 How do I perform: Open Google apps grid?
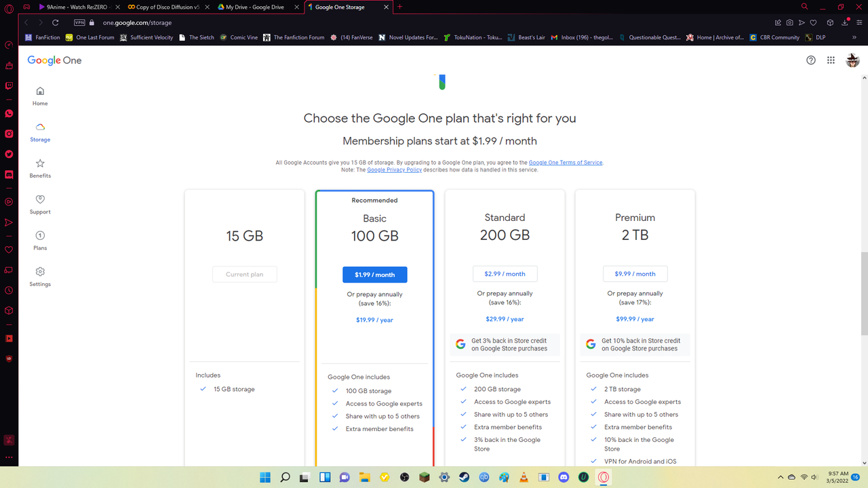(831, 60)
